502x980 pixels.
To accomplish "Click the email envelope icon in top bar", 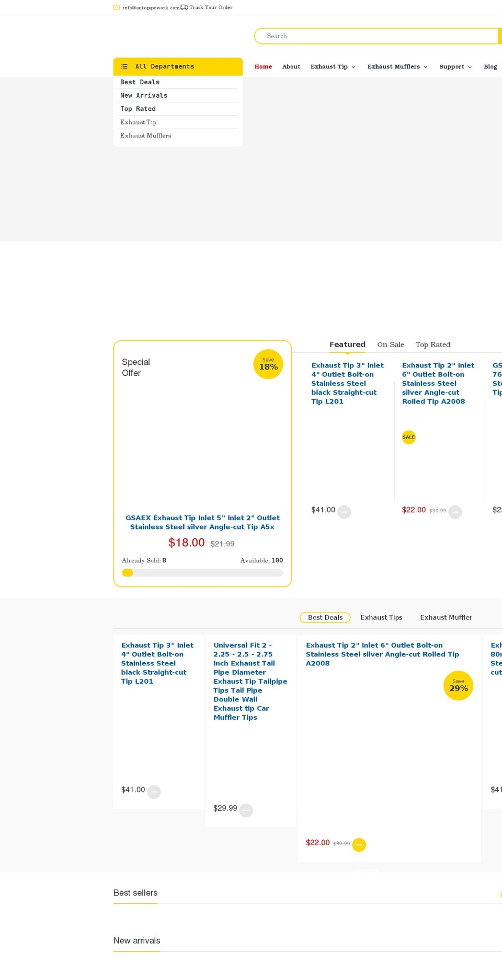I will [x=116, y=7].
